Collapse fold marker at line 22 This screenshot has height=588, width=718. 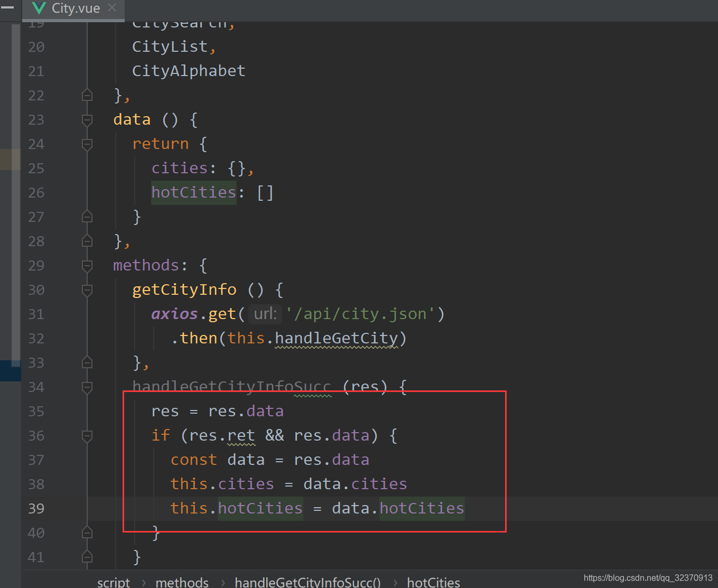87,95
